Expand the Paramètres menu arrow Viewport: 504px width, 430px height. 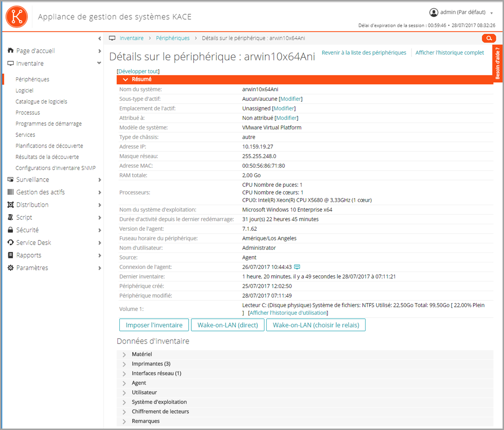click(100, 268)
